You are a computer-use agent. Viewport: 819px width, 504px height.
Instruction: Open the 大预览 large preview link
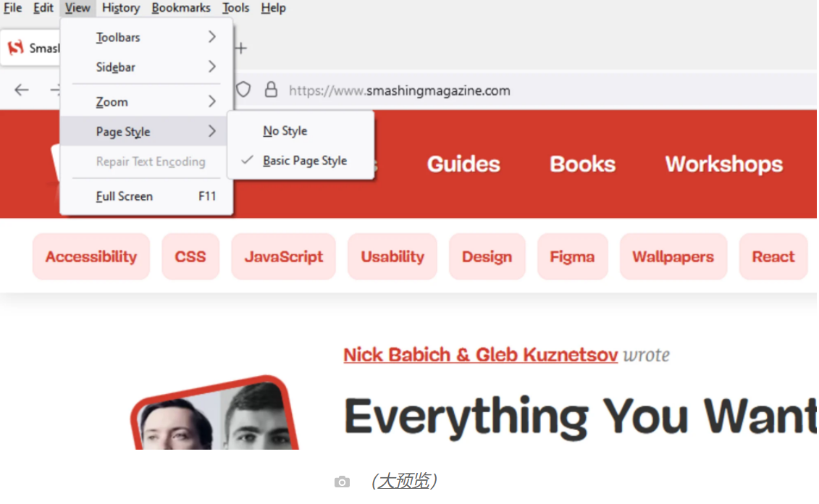pyautogui.click(x=404, y=481)
